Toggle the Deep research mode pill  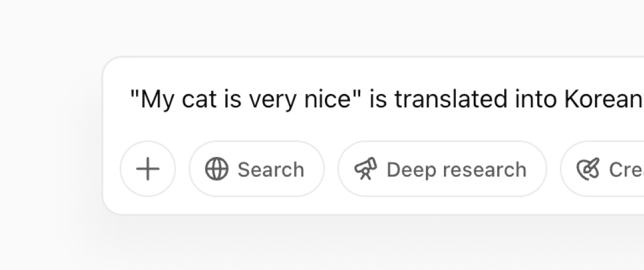(x=442, y=169)
